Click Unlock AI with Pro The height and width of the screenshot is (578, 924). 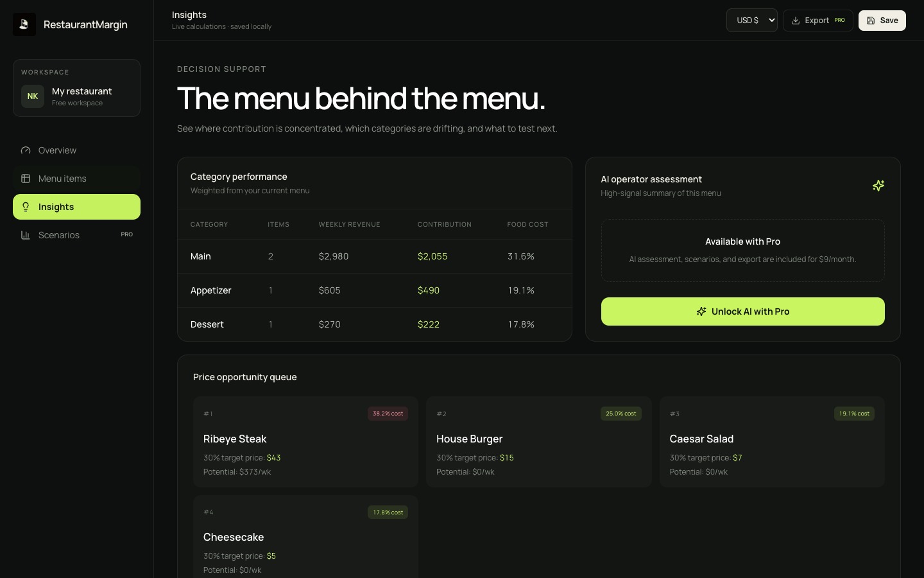743,311
